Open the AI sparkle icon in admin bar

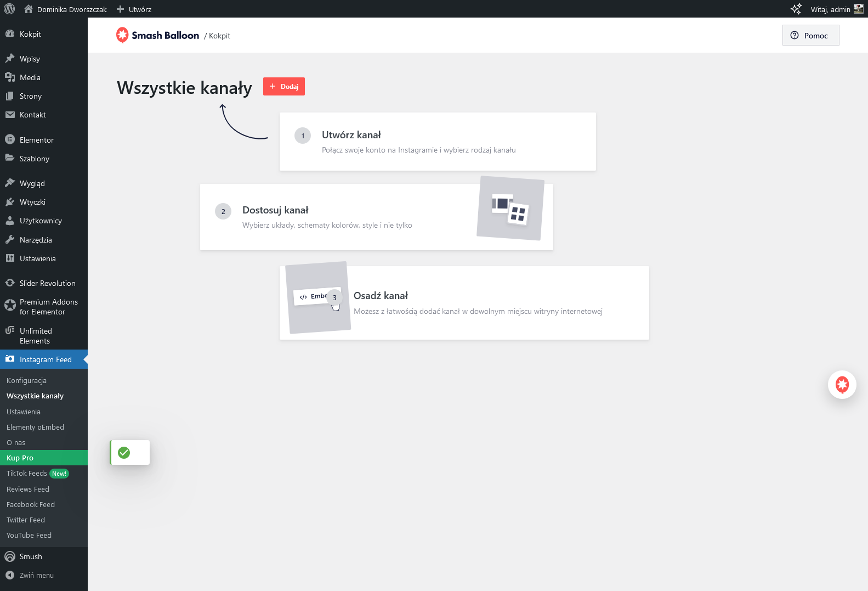point(796,9)
